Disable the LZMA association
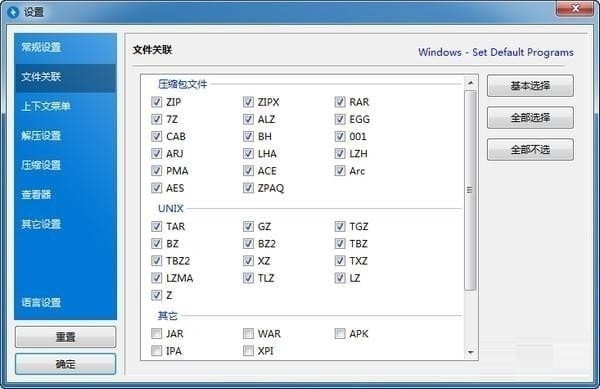This screenshot has width=600, height=389. pyautogui.click(x=157, y=278)
